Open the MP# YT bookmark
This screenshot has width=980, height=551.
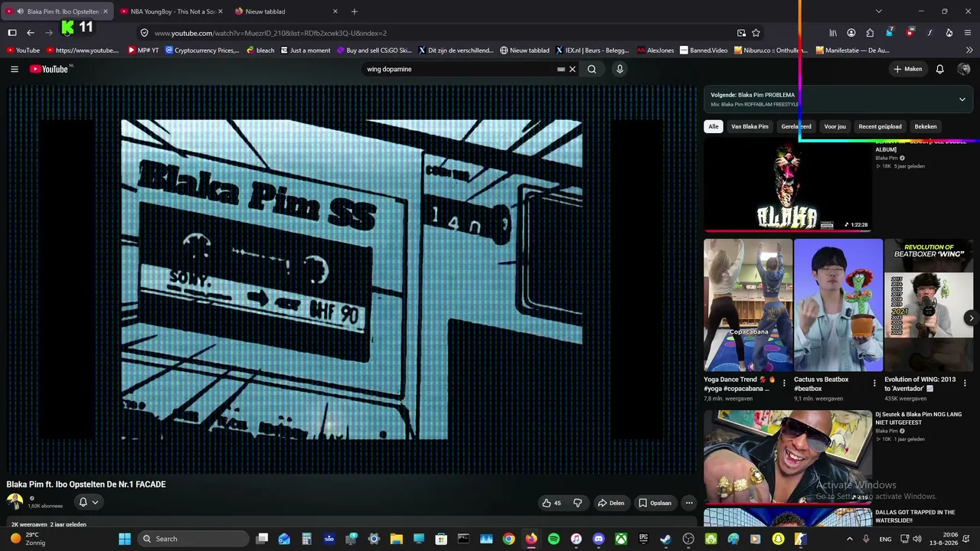(143, 51)
